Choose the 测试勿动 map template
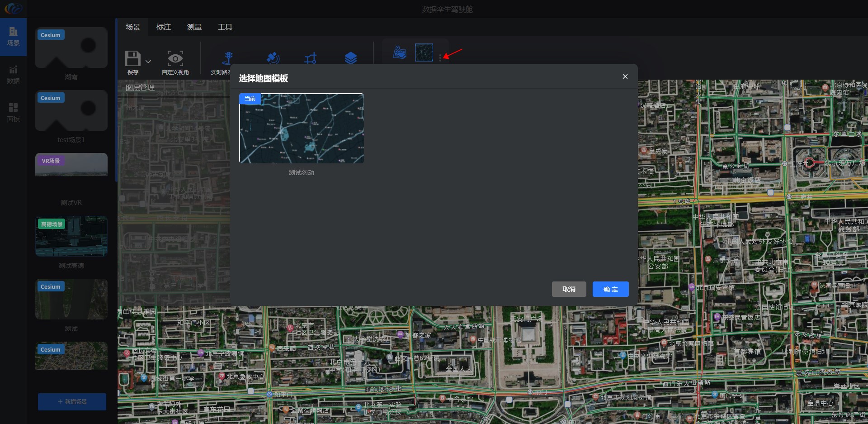This screenshot has width=868, height=424. (x=301, y=129)
